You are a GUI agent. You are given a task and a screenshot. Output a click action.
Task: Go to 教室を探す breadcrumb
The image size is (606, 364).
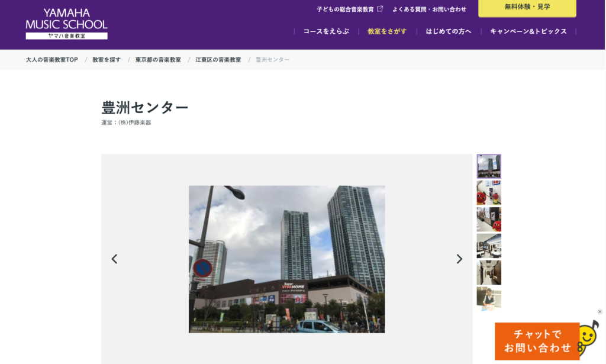tap(107, 60)
